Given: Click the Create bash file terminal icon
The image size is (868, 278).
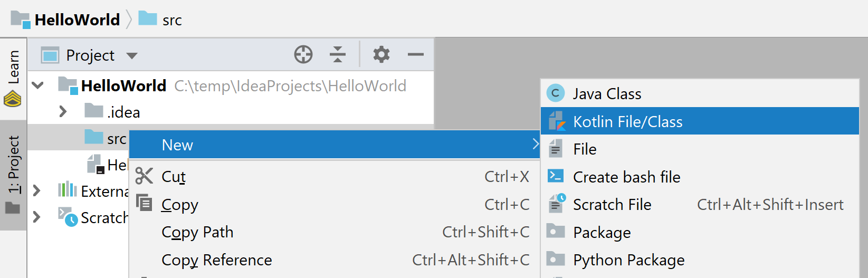Looking at the screenshot, I should click(556, 176).
